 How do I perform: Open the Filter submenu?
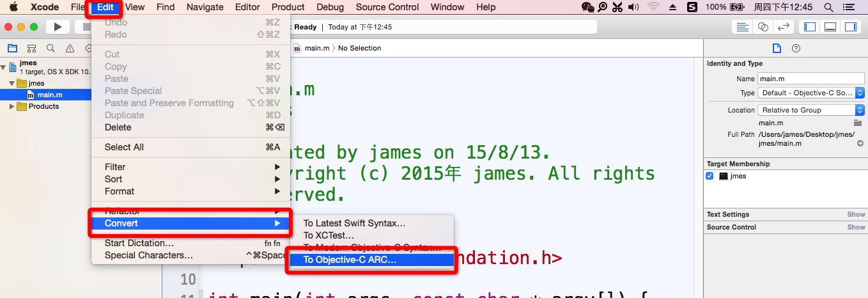190,167
